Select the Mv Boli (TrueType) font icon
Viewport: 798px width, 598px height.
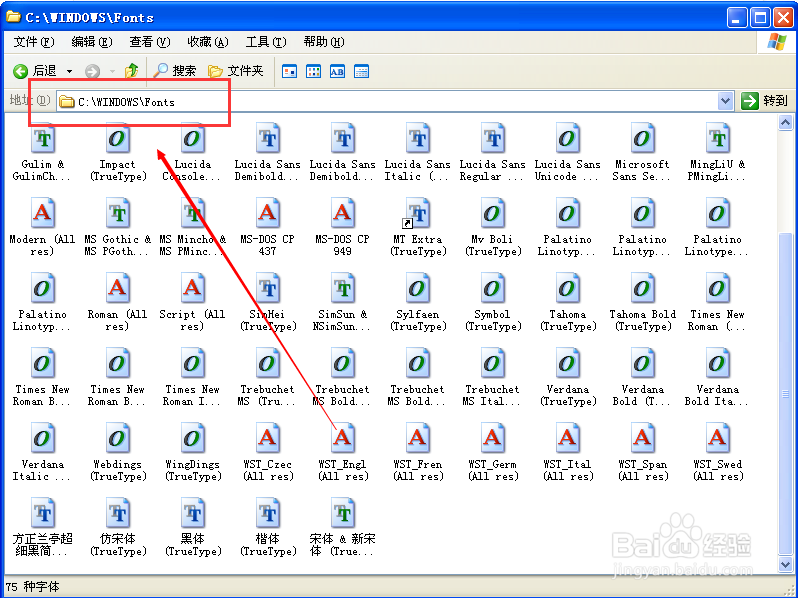click(x=492, y=213)
